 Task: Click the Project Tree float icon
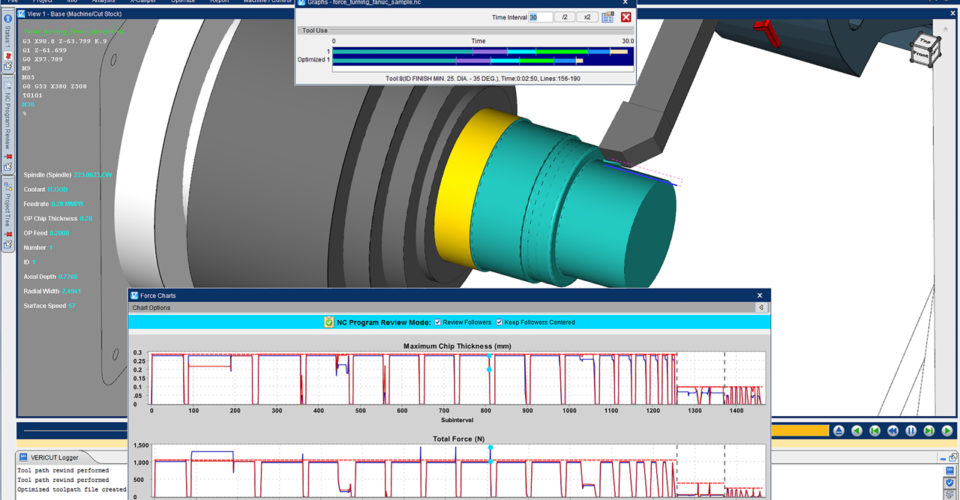pos(8,245)
